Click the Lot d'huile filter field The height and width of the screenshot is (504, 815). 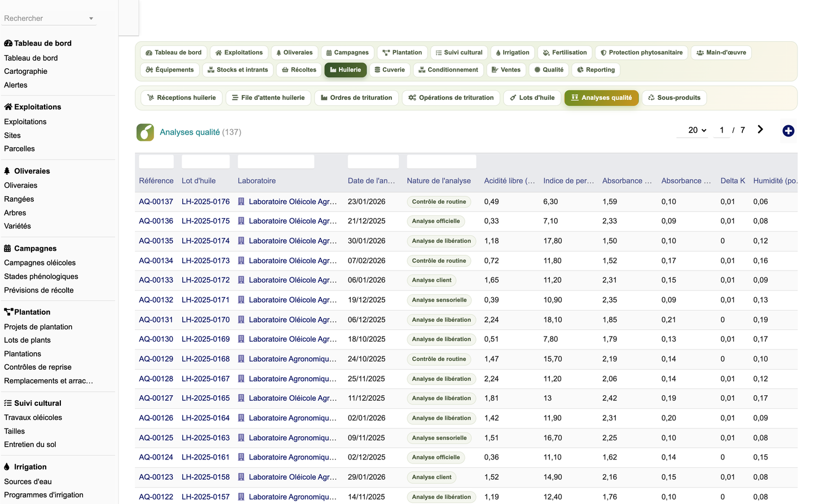[x=206, y=161]
